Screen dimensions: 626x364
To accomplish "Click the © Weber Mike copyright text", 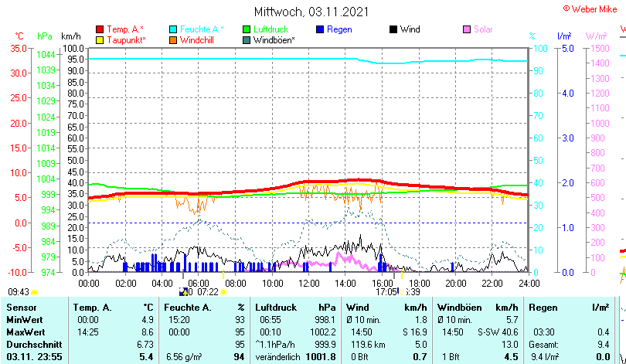I will 590,9.
